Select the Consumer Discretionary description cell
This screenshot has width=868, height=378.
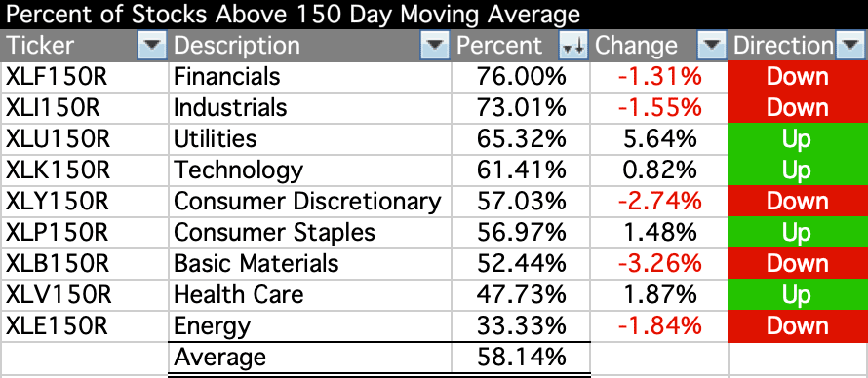(310, 201)
